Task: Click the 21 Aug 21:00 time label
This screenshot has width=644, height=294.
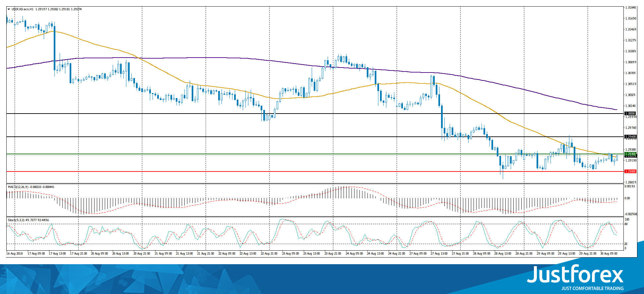Action: [x=206, y=254]
